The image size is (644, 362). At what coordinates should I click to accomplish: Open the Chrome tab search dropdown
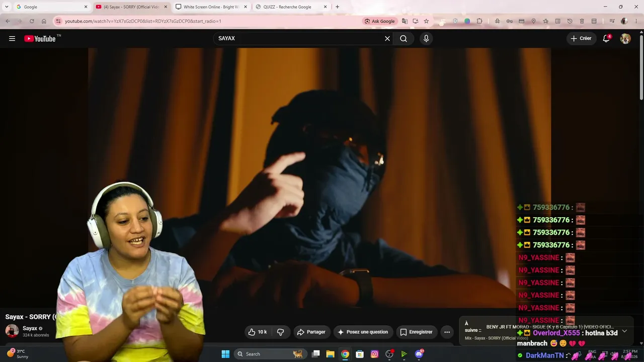(7, 7)
